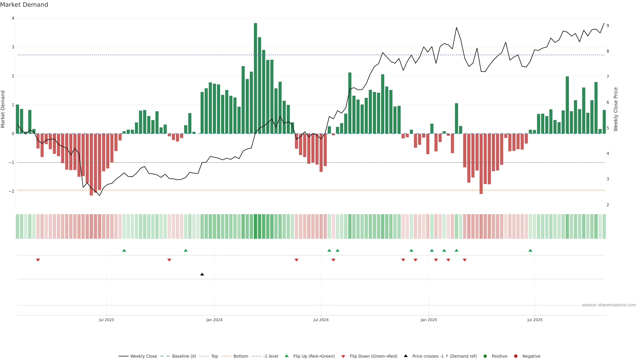Click the darkest green heatmap strip cell

click(255, 226)
